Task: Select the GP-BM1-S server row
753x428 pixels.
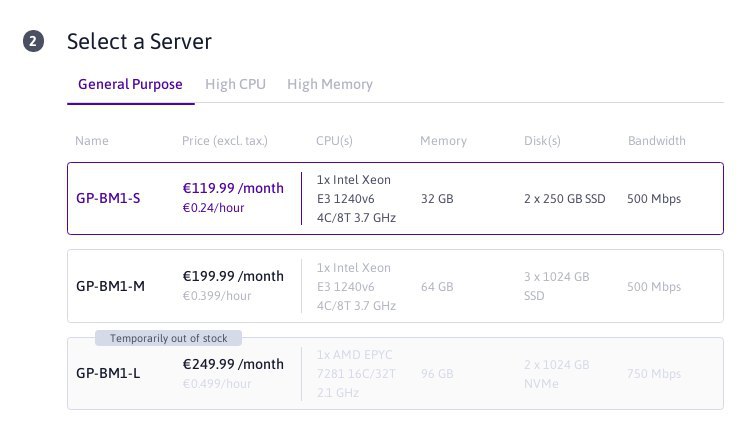Action: point(395,198)
